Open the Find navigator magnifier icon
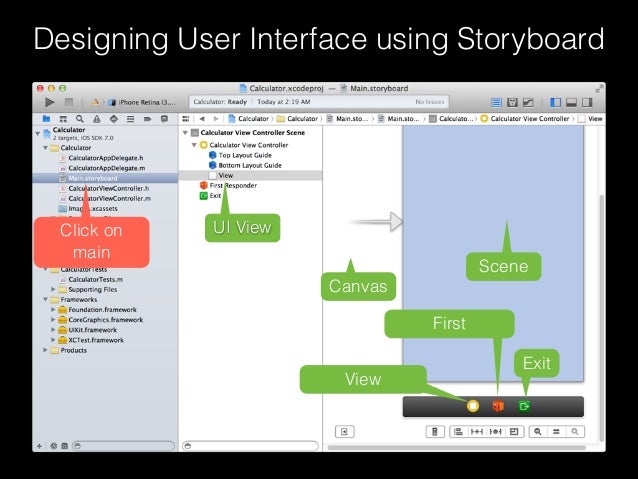Image resolution: width=638 pixels, height=479 pixels. (80, 119)
